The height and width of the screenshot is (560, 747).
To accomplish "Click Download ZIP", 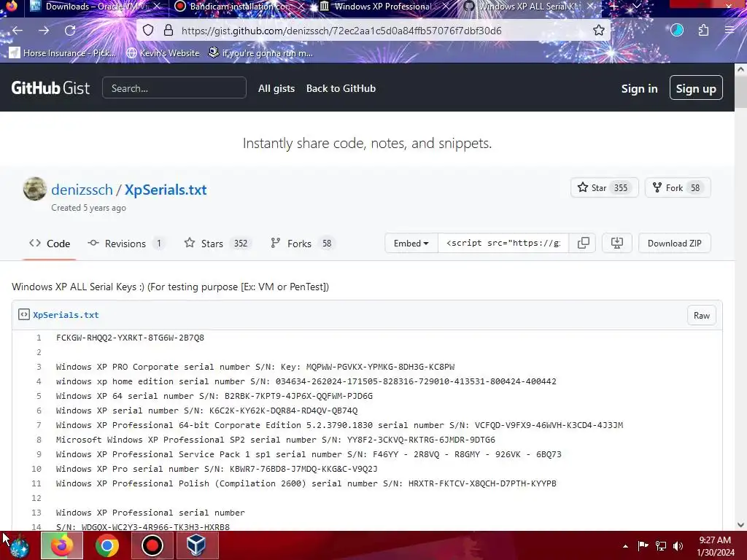I will point(674,244).
